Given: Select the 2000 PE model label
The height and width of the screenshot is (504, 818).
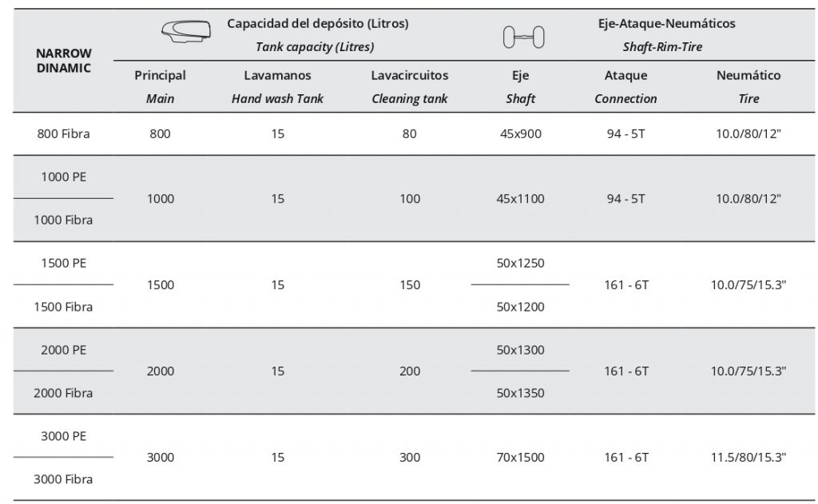Looking at the screenshot, I should pyautogui.click(x=64, y=350).
